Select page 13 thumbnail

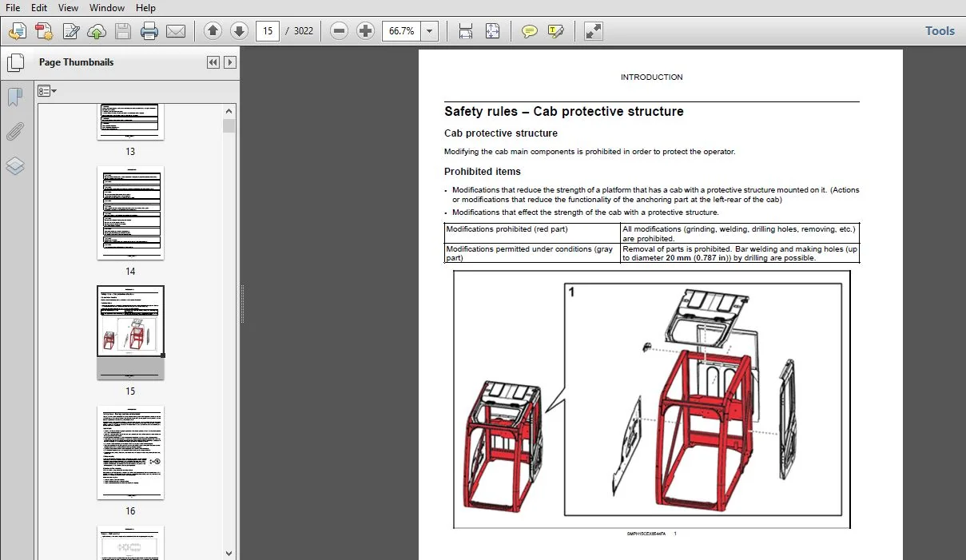pyautogui.click(x=130, y=121)
